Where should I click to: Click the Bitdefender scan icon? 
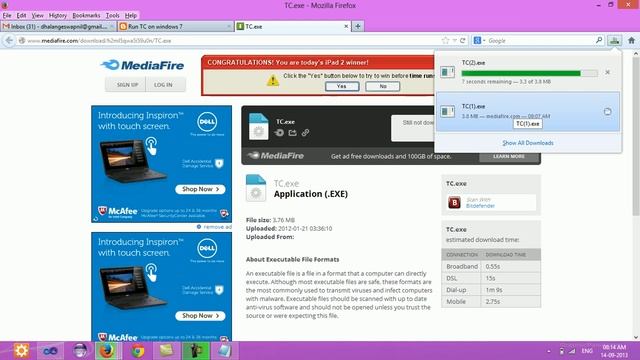454,202
